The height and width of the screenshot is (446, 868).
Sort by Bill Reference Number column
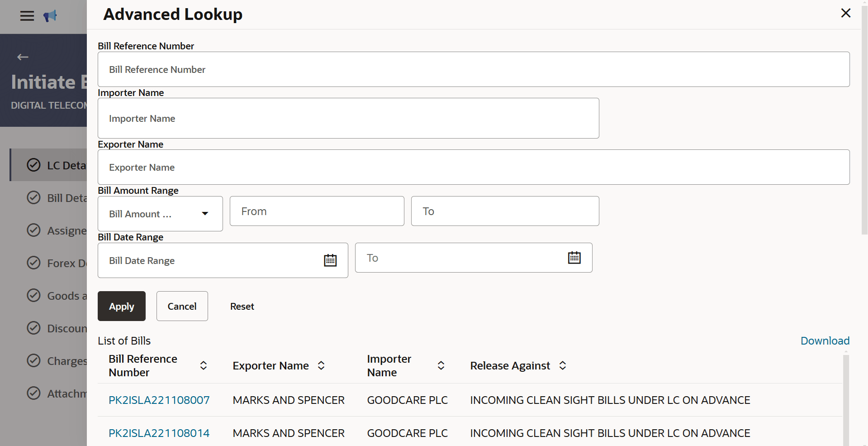click(204, 366)
